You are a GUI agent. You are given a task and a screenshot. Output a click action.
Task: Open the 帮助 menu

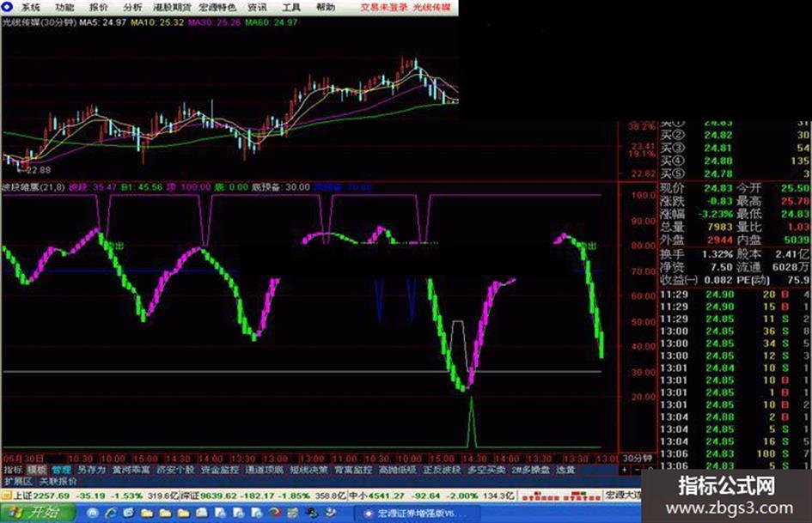point(325,7)
